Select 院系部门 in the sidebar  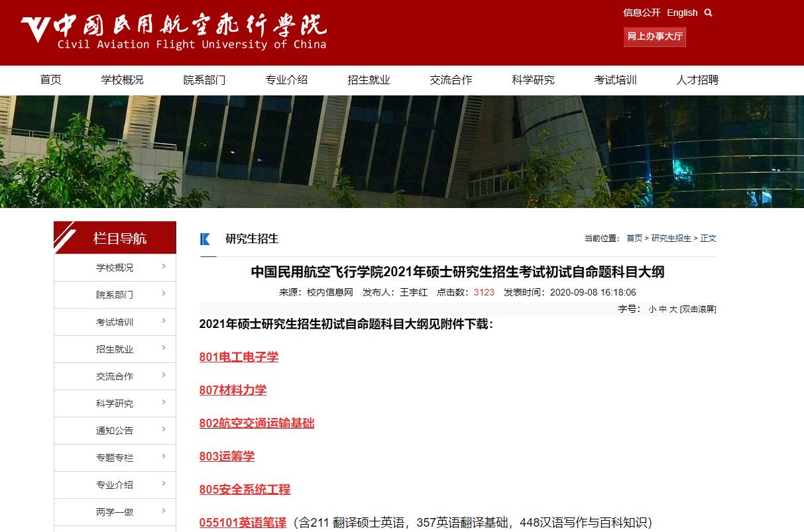click(x=115, y=295)
